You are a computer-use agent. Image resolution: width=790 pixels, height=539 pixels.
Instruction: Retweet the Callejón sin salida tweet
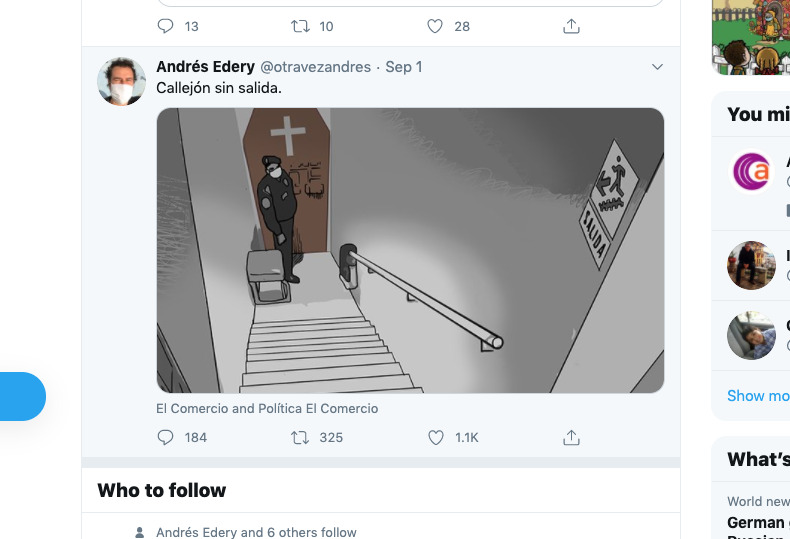tap(299, 437)
